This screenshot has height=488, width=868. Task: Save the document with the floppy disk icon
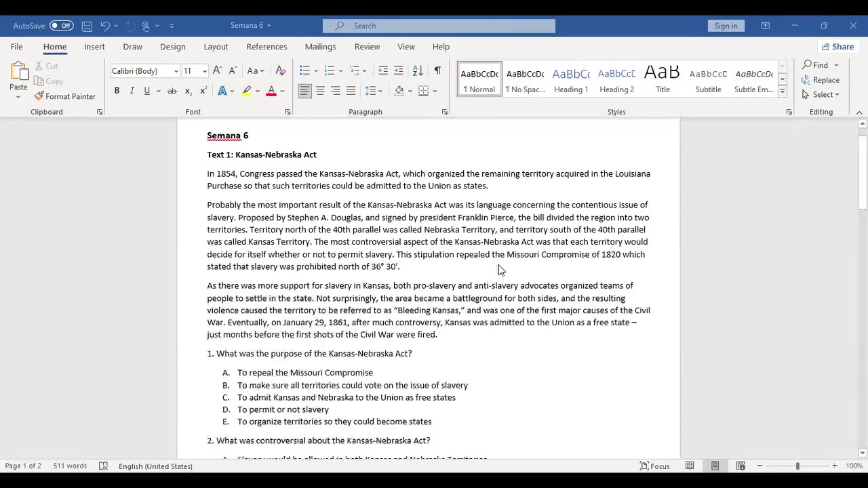pyautogui.click(x=87, y=26)
